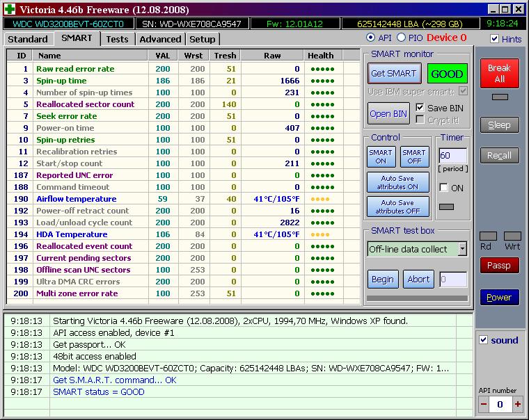Click the Rd indicator lamp
This screenshot has height=420, width=529.
(x=488, y=236)
